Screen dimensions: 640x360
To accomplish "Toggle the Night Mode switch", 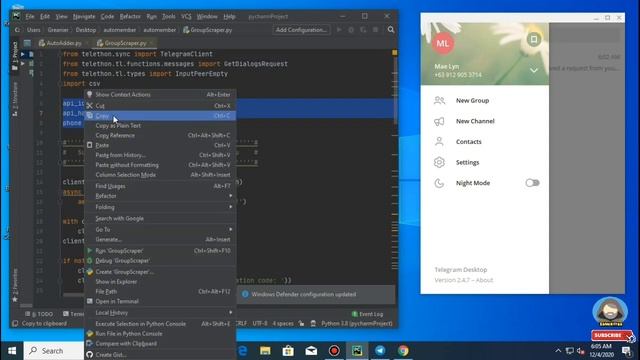I will click(x=532, y=183).
